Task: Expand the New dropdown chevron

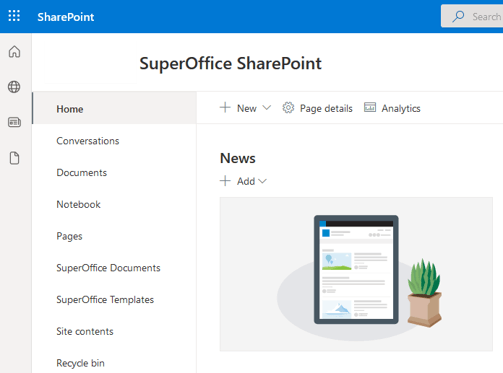Action: [267, 108]
